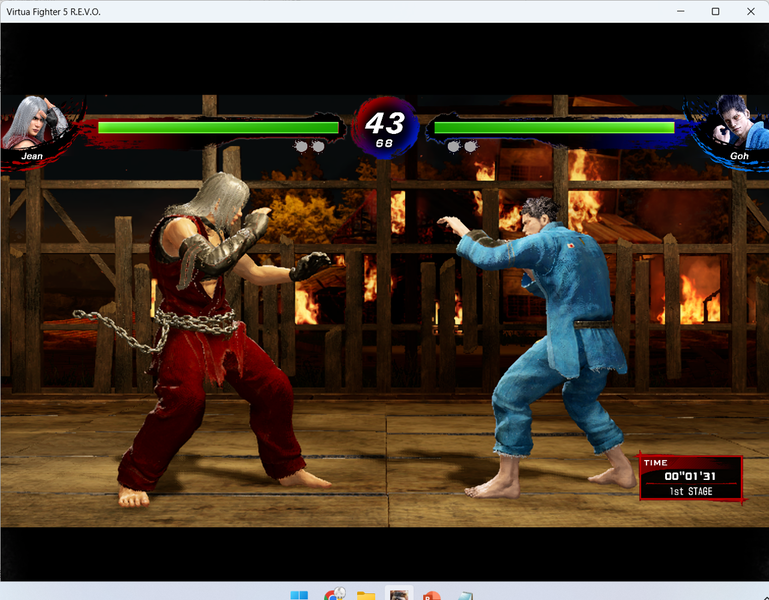The height and width of the screenshot is (600, 769).
Task: Click Jean's round-win indicator dots
Action: click(x=309, y=146)
